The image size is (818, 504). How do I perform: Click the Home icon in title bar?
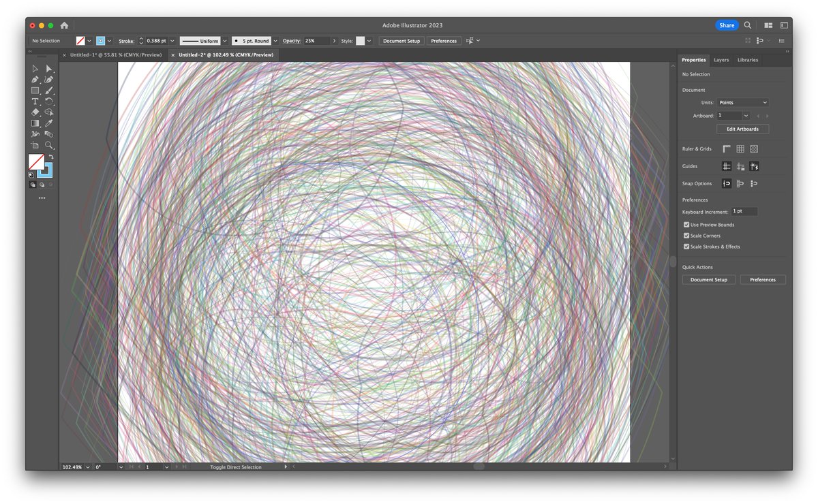[64, 25]
